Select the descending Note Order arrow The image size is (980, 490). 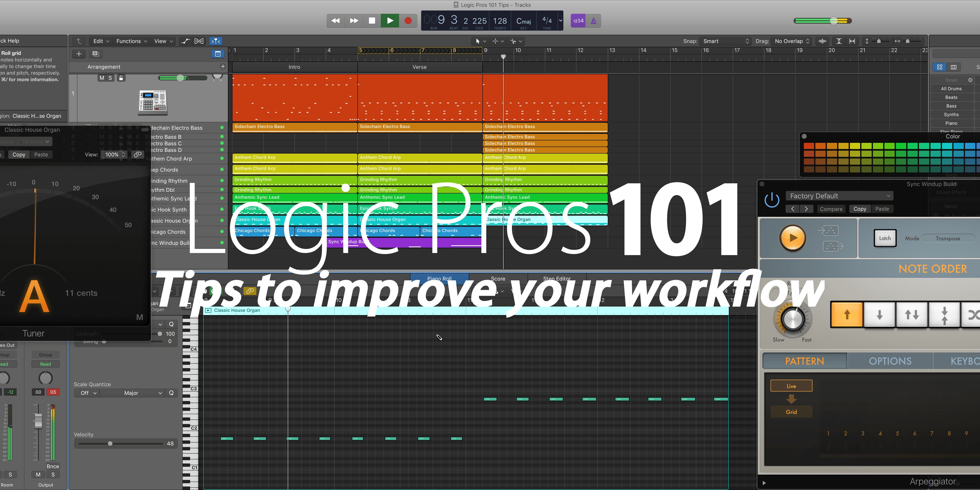pos(879,315)
